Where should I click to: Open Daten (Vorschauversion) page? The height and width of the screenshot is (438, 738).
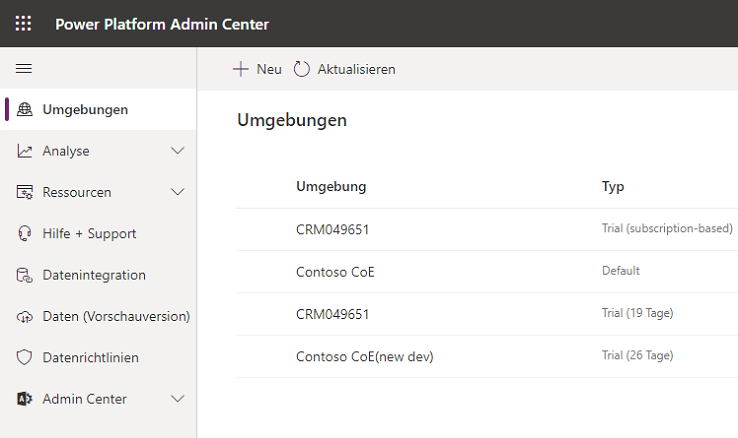[98, 316]
